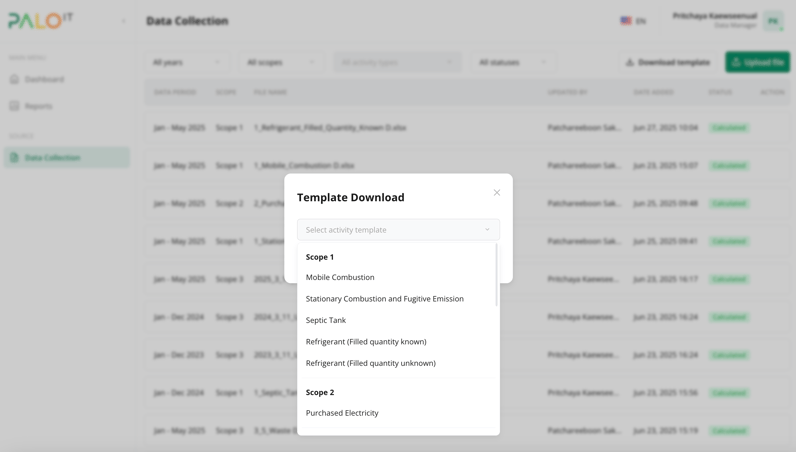Pick Refrigerant (Filled quantity known) option

click(x=366, y=342)
